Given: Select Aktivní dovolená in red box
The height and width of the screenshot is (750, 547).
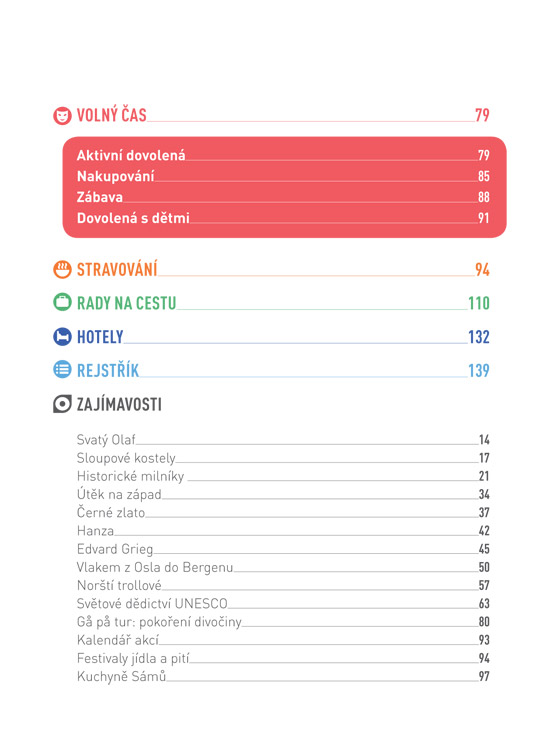Looking at the screenshot, I should 131,155.
